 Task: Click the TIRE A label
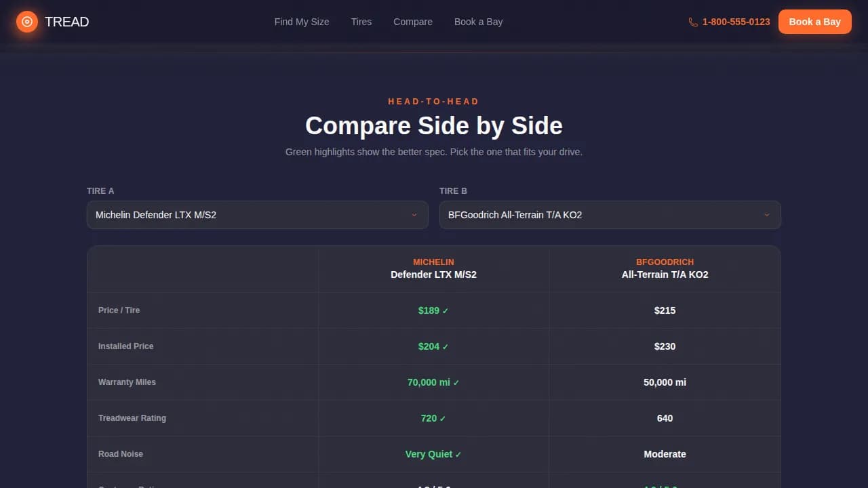(x=100, y=191)
